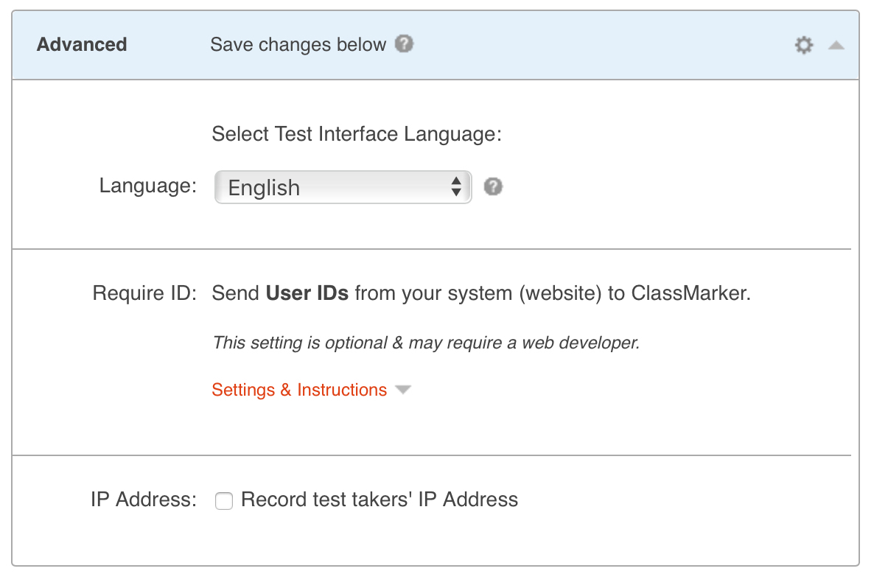874x588 pixels.
Task: Click empty area of the Advanced header bar
Action: click(x=590, y=45)
